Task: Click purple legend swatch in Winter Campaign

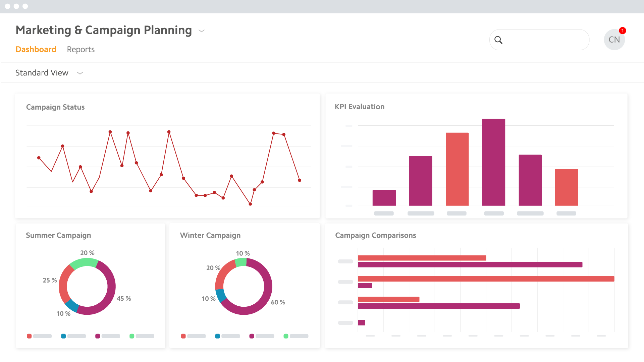Action: (x=252, y=336)
